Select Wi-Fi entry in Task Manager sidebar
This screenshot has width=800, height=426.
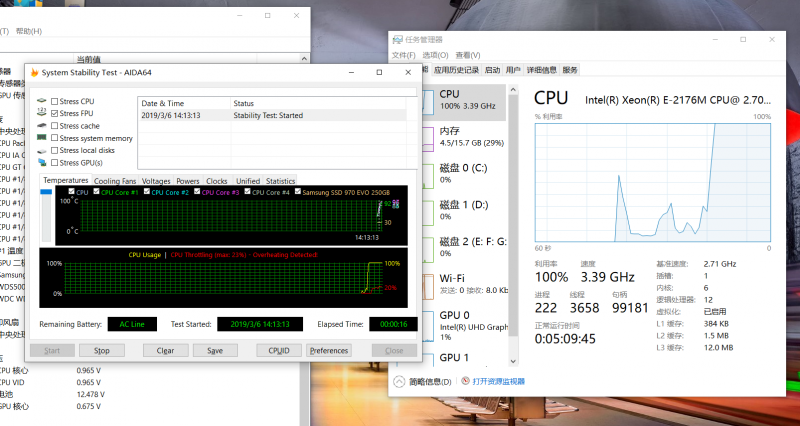463,284
